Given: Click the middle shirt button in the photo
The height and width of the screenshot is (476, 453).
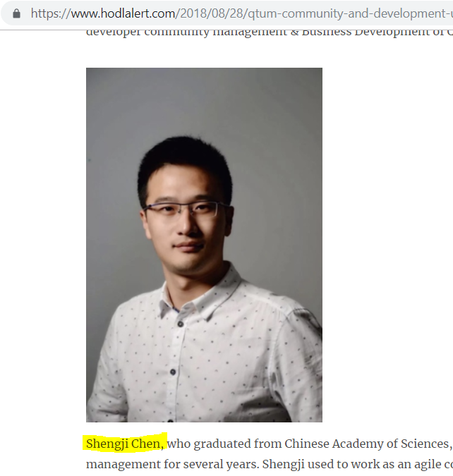Looking at the screenshot, I should click(173, 372).
